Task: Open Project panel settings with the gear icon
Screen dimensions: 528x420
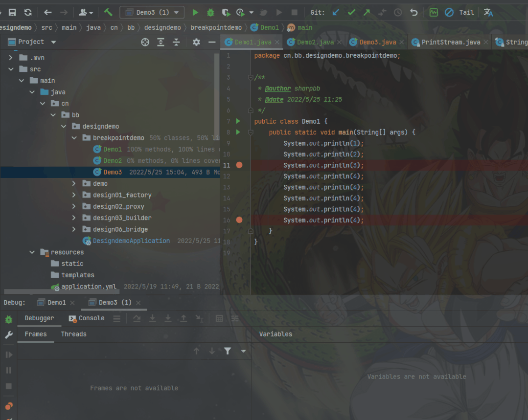Action: coord(196,42)
